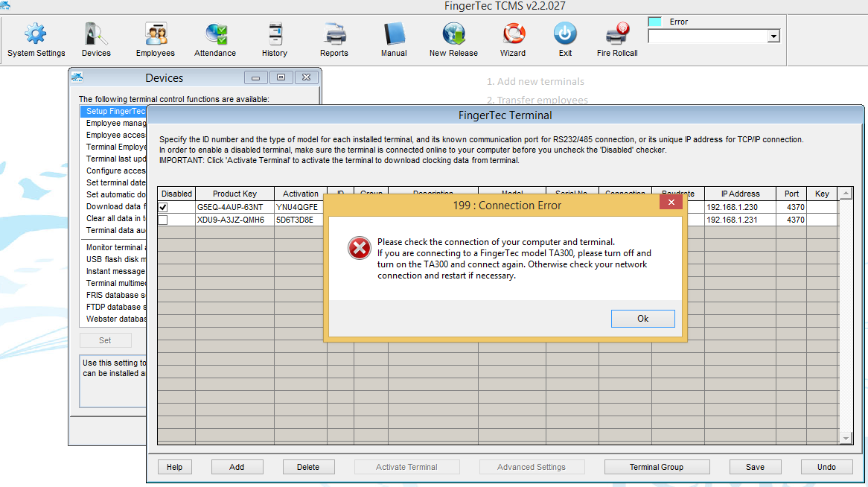The height and width of the screenshot is (487, 868).
Task: Click the Activate Terminal button
Action: pos(407,467)
